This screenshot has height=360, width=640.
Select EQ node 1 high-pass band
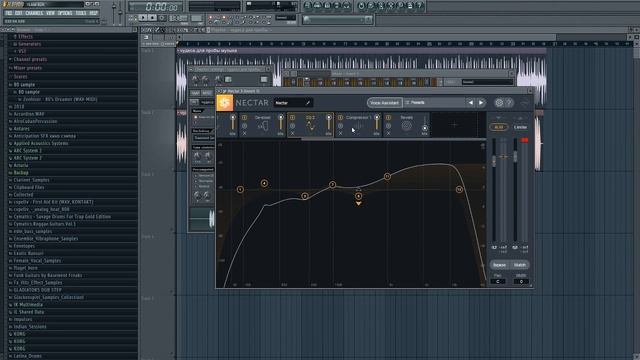coord(240,189)
